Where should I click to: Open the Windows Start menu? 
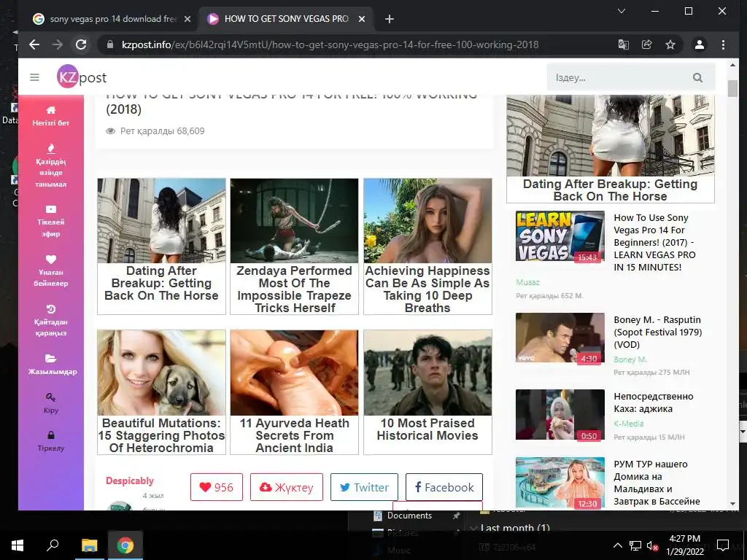[x=18, y=545]
